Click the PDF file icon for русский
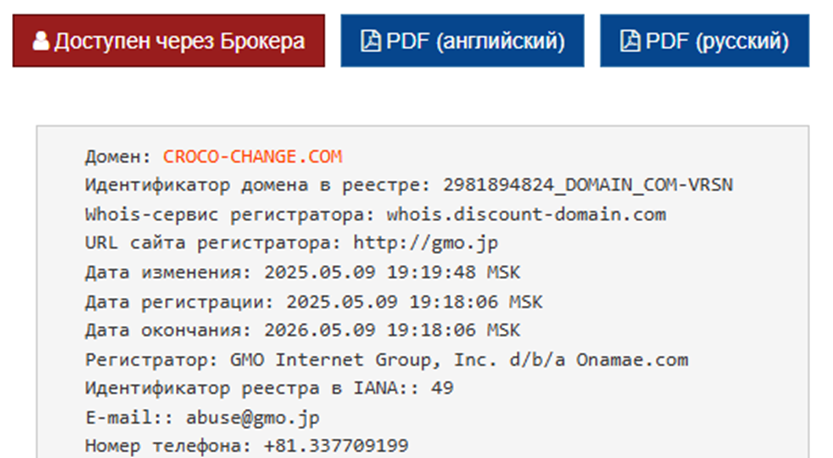 click(x=630, y=41)
